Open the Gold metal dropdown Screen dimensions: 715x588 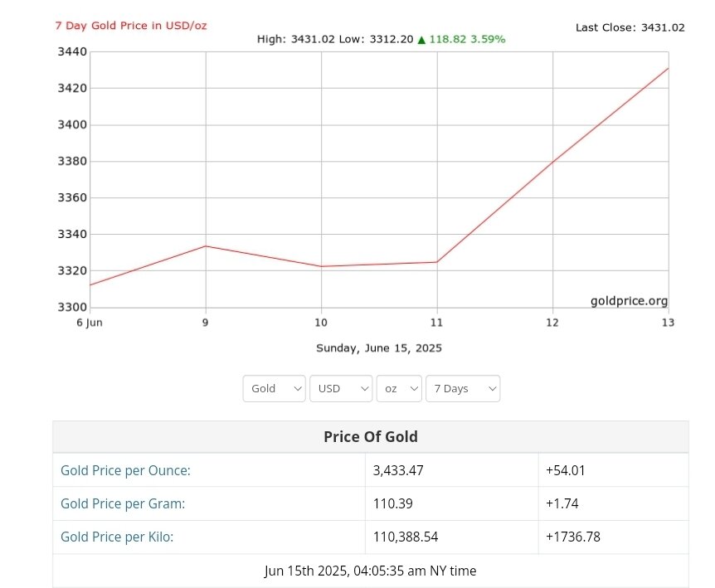coord(274,388)
